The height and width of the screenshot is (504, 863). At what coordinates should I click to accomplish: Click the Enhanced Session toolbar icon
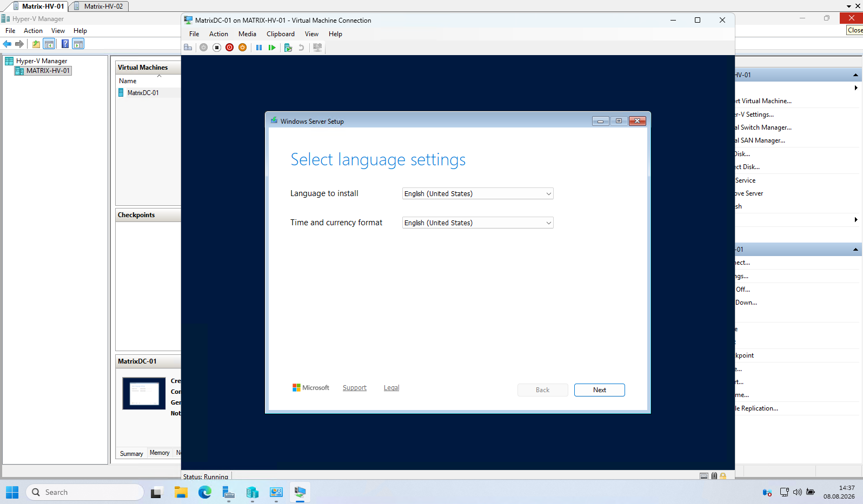point(317,48)
